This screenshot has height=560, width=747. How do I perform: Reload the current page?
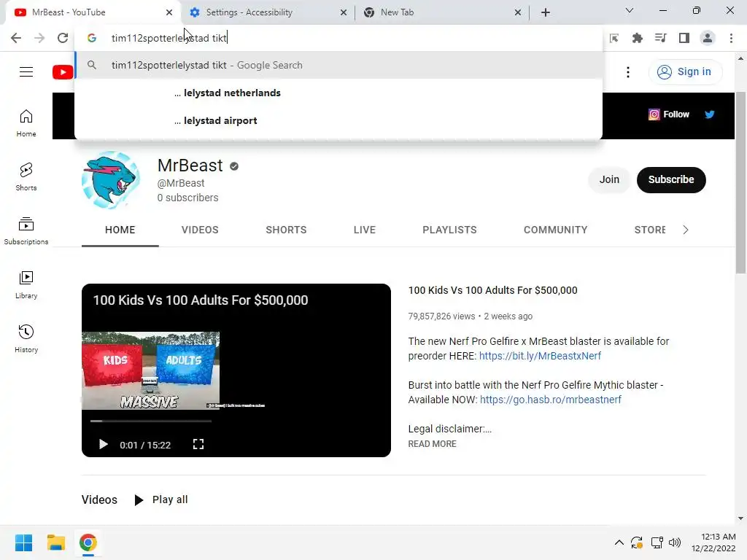point(63,38)
